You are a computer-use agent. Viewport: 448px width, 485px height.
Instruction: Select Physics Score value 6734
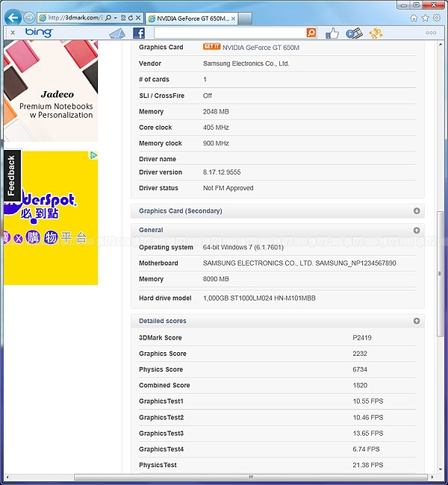pyautogui.click(x=360, y=369)
